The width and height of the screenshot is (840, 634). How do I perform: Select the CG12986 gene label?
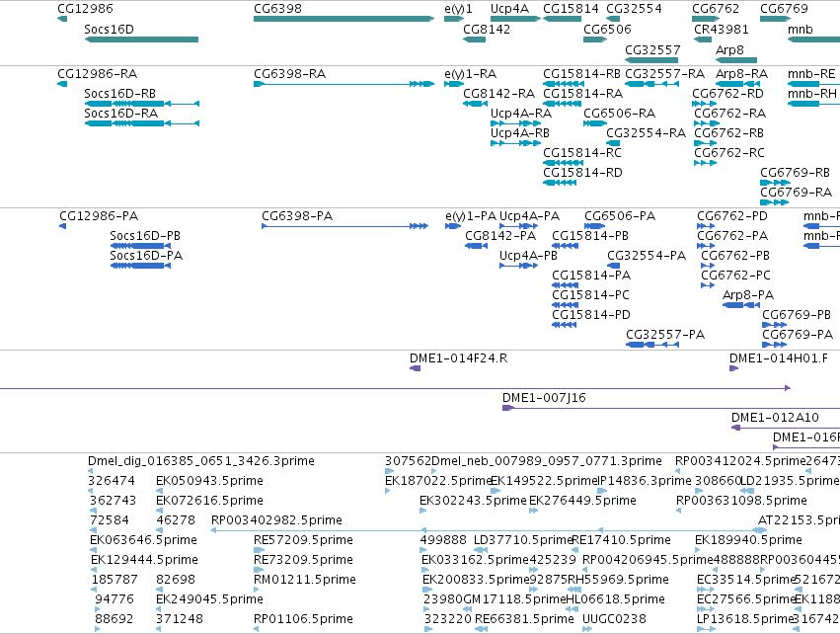[x=85, y=9]
